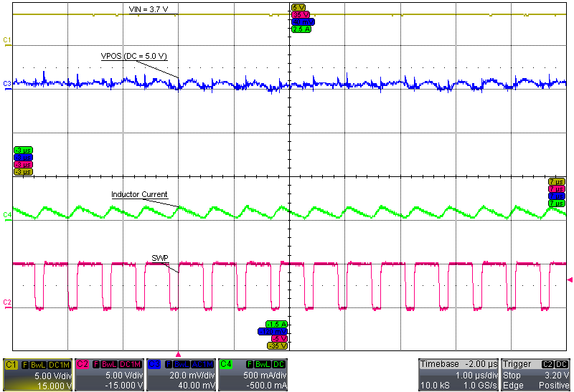Screen dimensions: 574x392
Task: Select the Inductor Current annotation label
Action: point(139,194)
